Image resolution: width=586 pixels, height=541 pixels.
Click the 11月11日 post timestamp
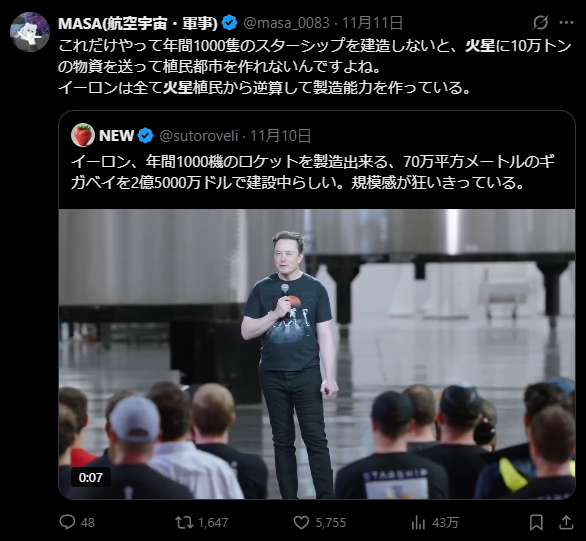[372, 23]
